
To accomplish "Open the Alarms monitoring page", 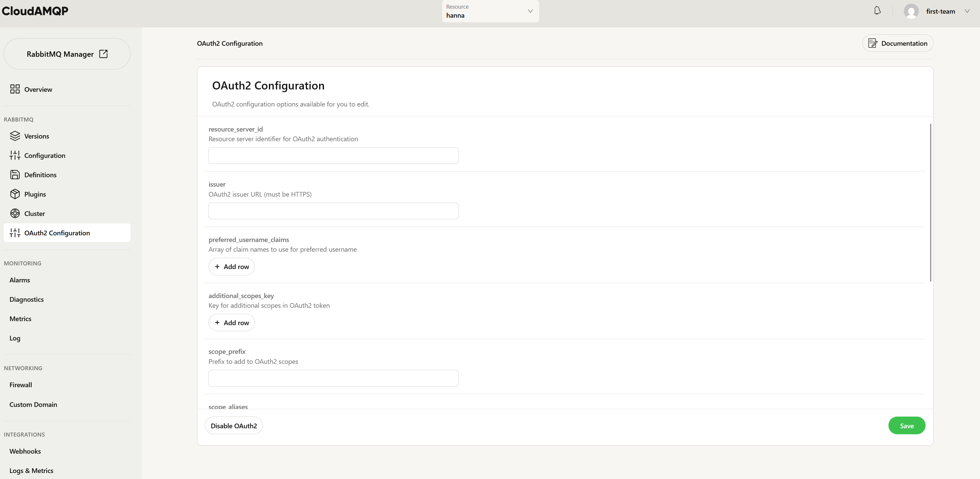I will (19, 280).
